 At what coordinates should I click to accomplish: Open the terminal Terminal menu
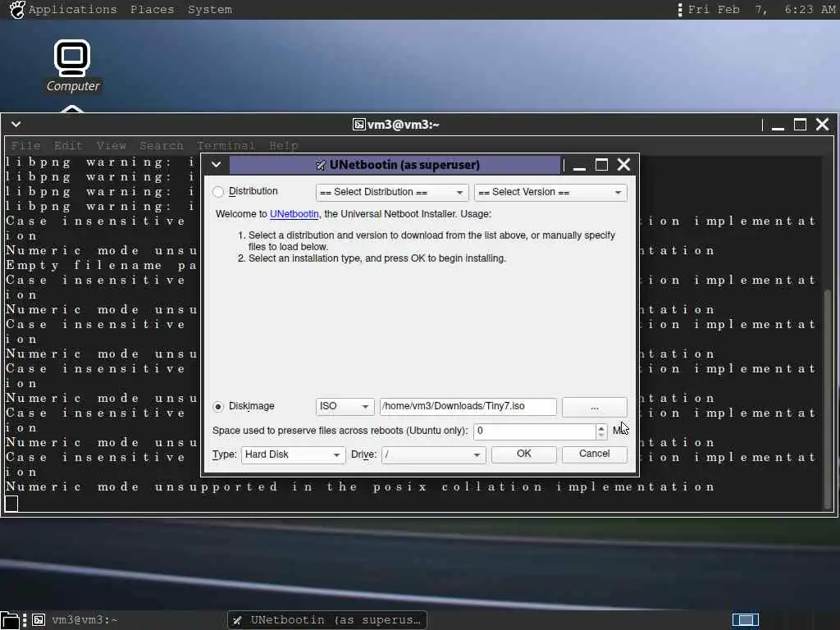tap(226, 146)
